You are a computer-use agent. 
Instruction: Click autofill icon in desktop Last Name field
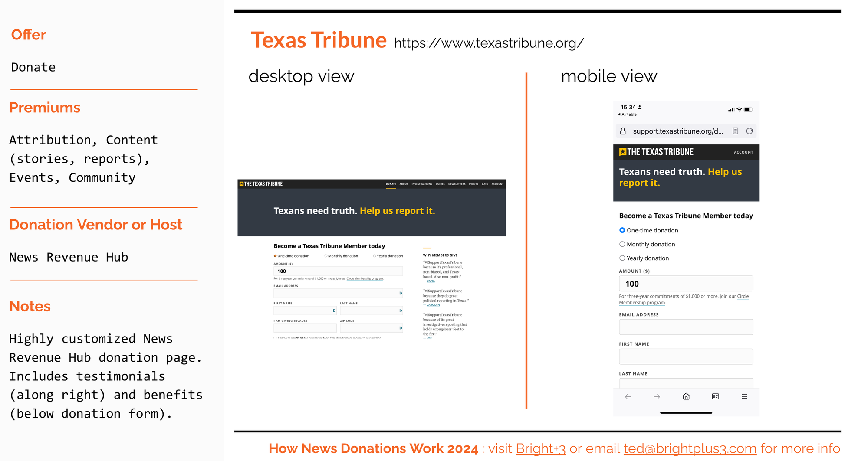(401, 311)
